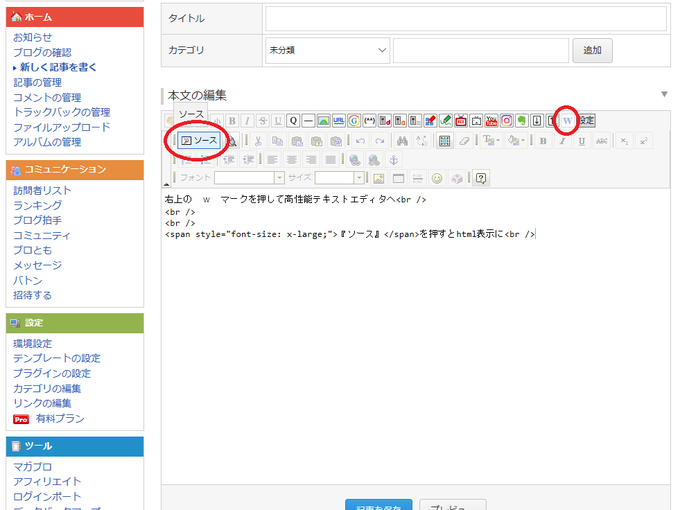Toggle ABC strikethrough in the lower toolbar
This screenshot has width=680, height=510.
(x=602, y=141)
